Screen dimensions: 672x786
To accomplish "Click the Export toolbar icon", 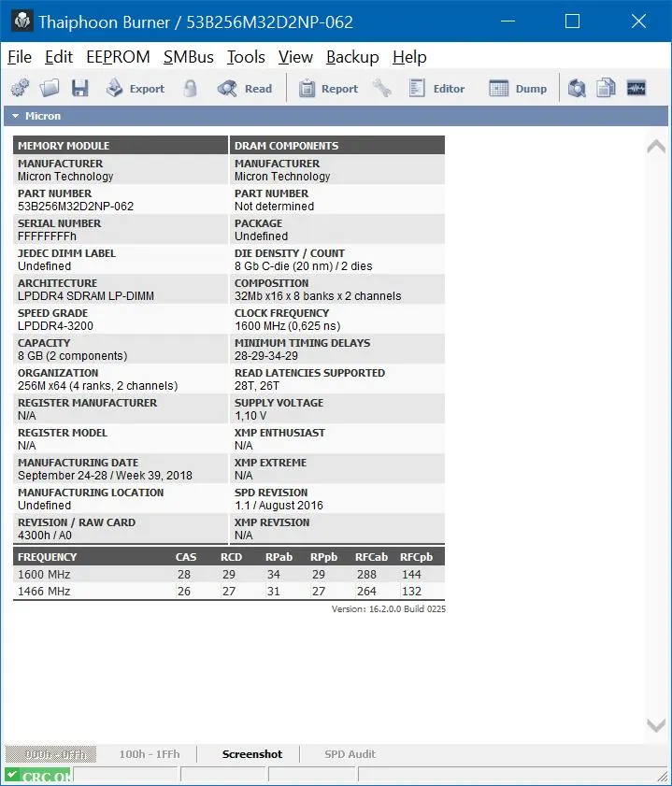I will point(115,89).
